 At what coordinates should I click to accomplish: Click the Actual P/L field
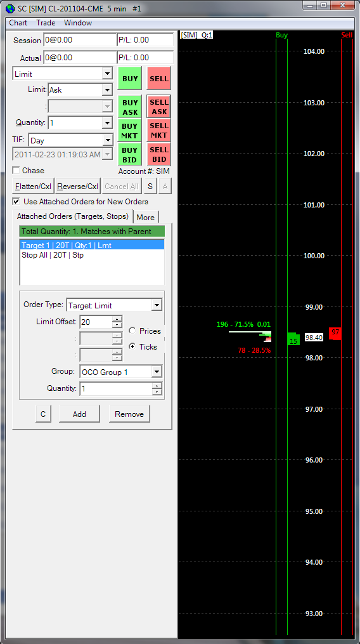click(x=145, y=58)
